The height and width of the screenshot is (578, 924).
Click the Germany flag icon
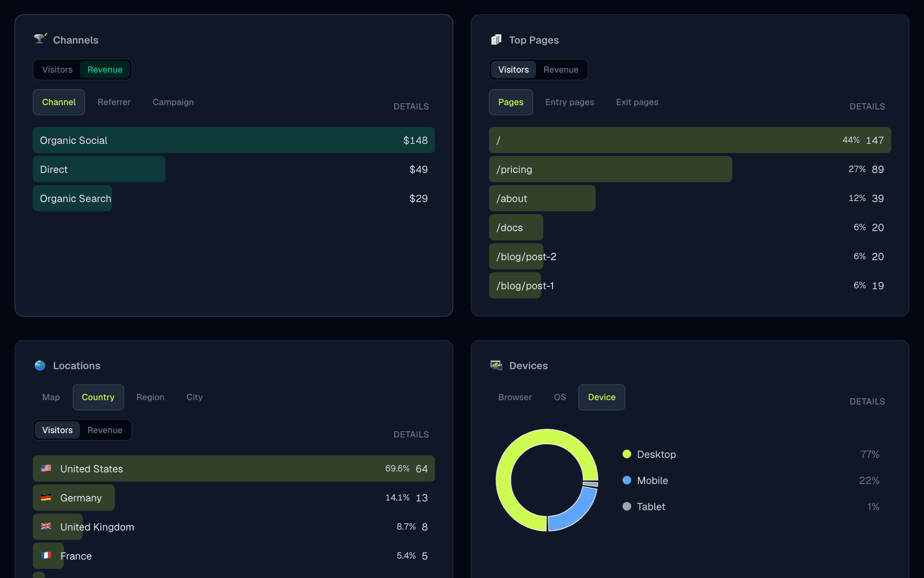click(46, 498)
